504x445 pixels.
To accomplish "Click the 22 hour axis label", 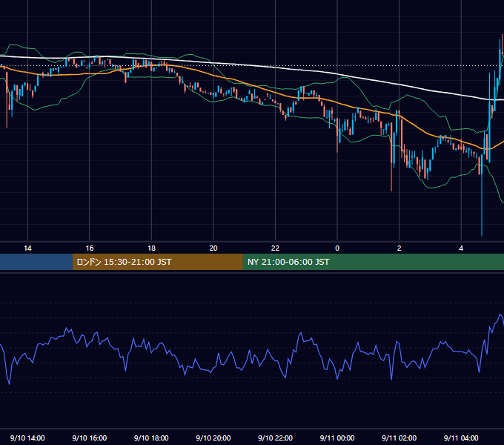I will 275,248.
